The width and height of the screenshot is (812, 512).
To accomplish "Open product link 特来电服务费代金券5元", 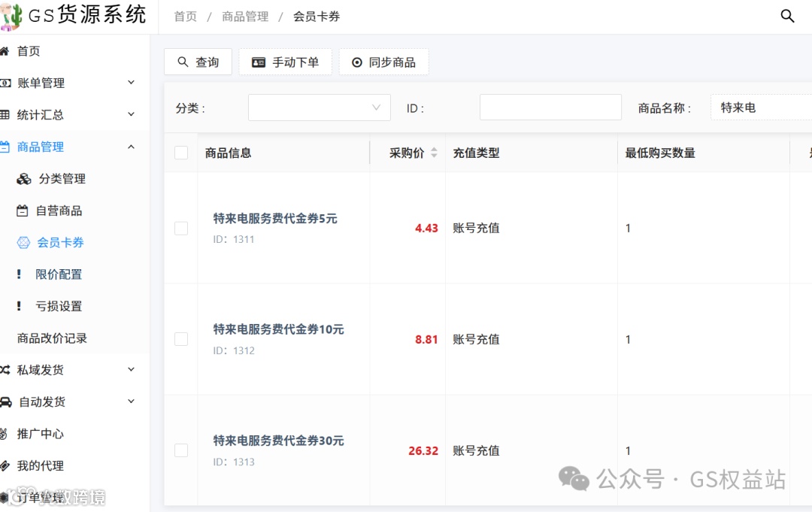I will (x=275, y=219).
